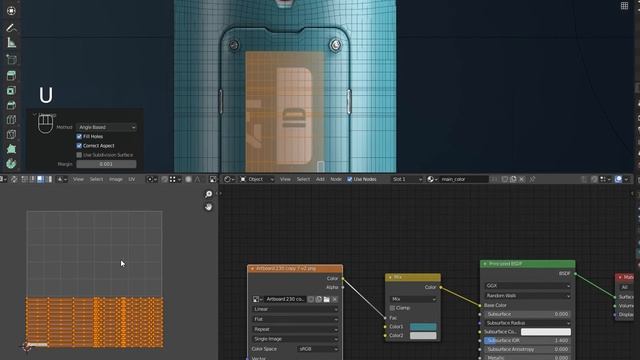Click the Subsurface Color white swatch
This screenshot has width=640, height=360.
pyautogui.click(x=546, y=332)
